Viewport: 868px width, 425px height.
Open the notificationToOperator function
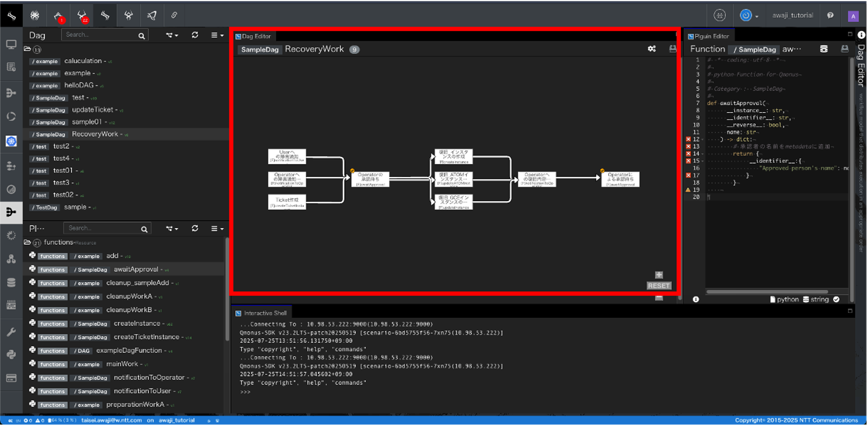pos(149,378)
